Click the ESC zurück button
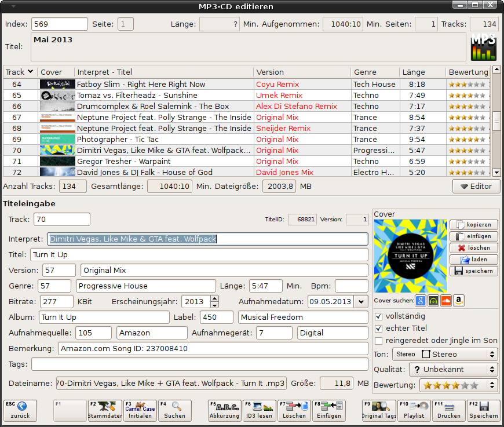The width and height of the screenshot is (504, 427). tap(20, 410)
